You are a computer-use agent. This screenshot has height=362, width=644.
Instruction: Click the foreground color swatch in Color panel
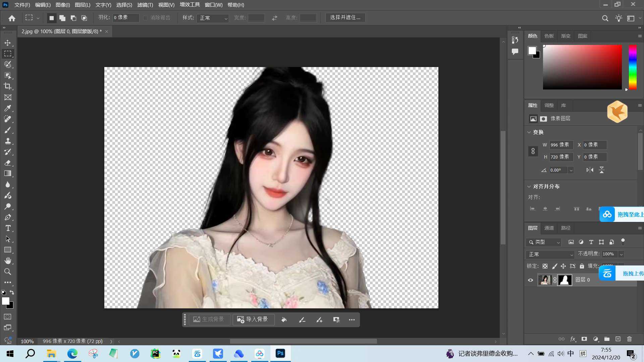coord(532,51)
